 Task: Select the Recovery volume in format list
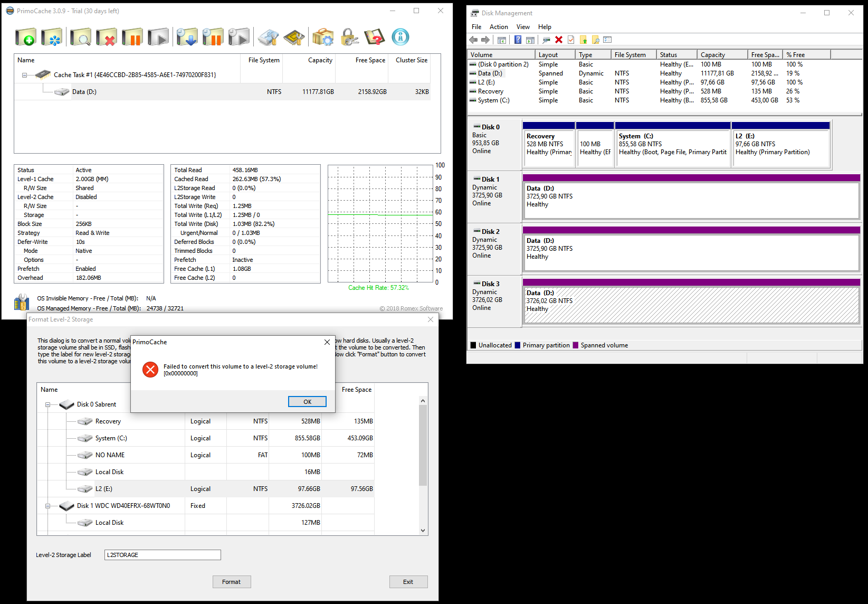click(x=206, y=421)
